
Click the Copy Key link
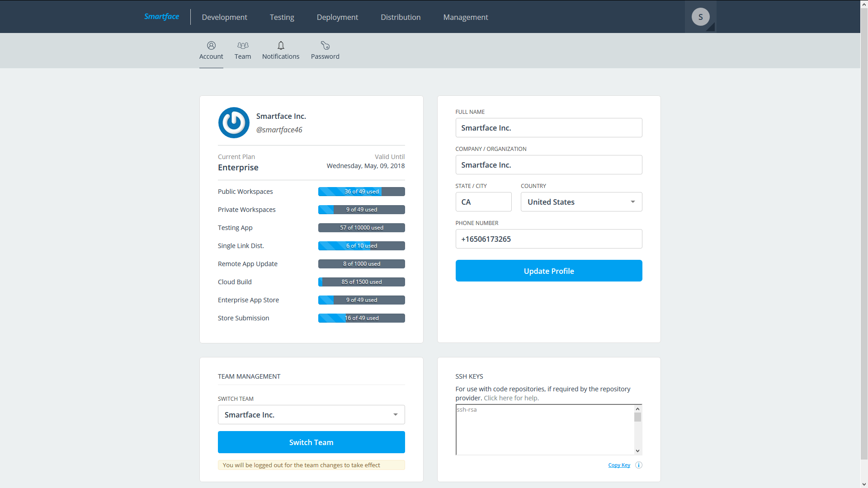[x=619, y=465]
